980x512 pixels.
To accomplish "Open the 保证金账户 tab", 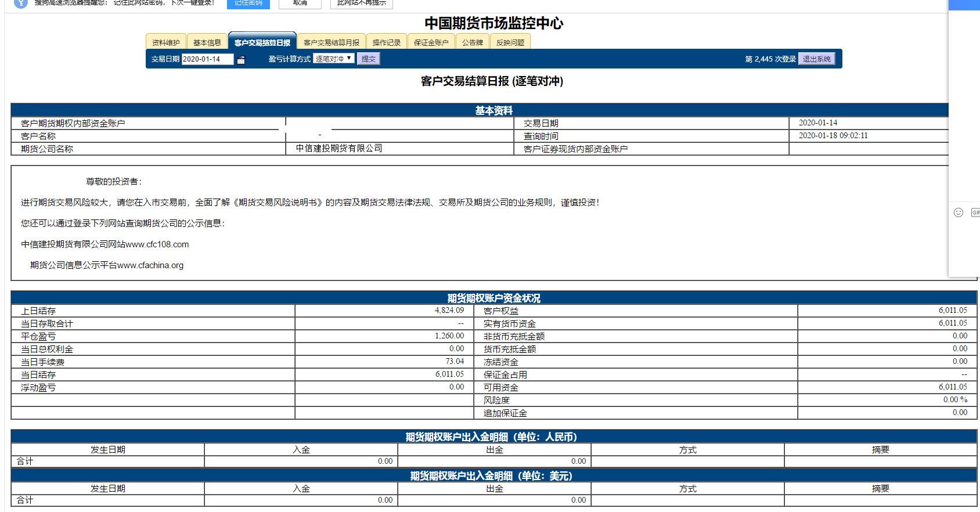I will pos(431,42).
